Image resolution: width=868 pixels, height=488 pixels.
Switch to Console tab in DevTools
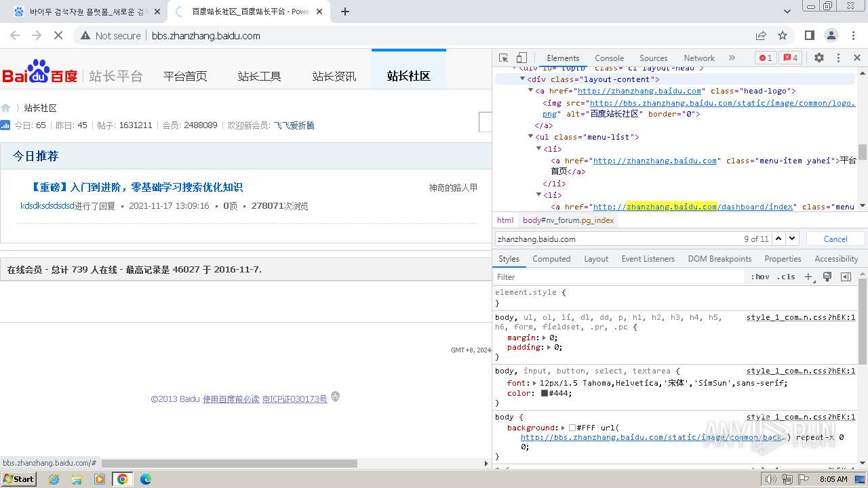pyautogui.click(x=609, y=58)
